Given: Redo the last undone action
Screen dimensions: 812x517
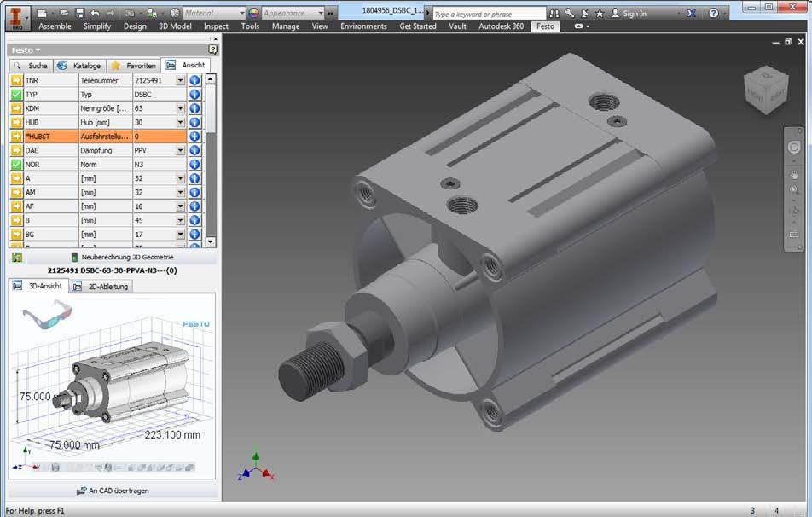Looking at the screenshot, I should [x=110, y=13].
